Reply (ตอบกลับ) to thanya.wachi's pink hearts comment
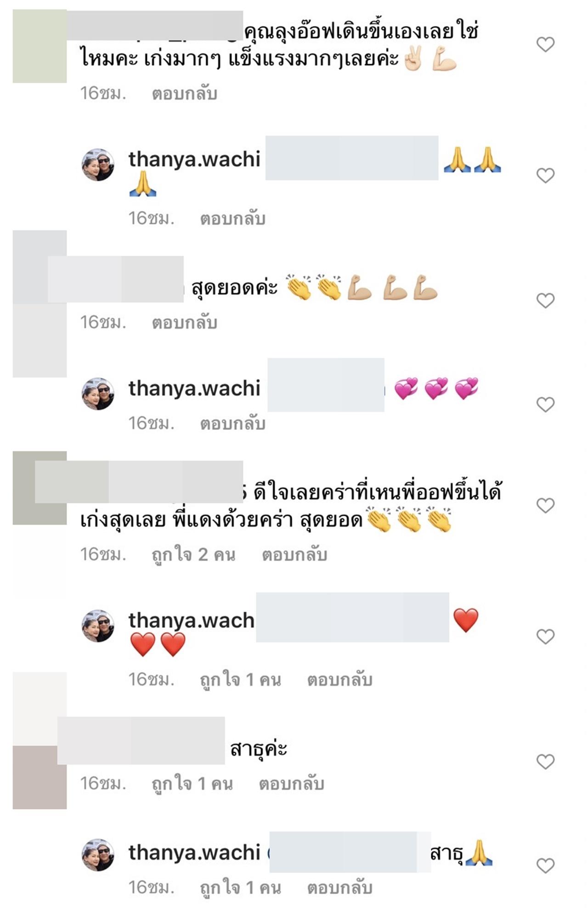The image size is (588, 908). (x=233, y=423)
